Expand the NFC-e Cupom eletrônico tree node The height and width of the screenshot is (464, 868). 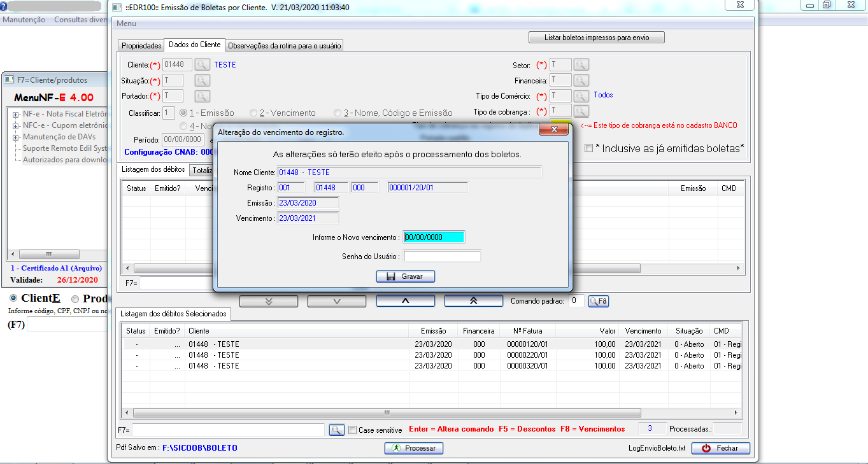tap(15, 125)
